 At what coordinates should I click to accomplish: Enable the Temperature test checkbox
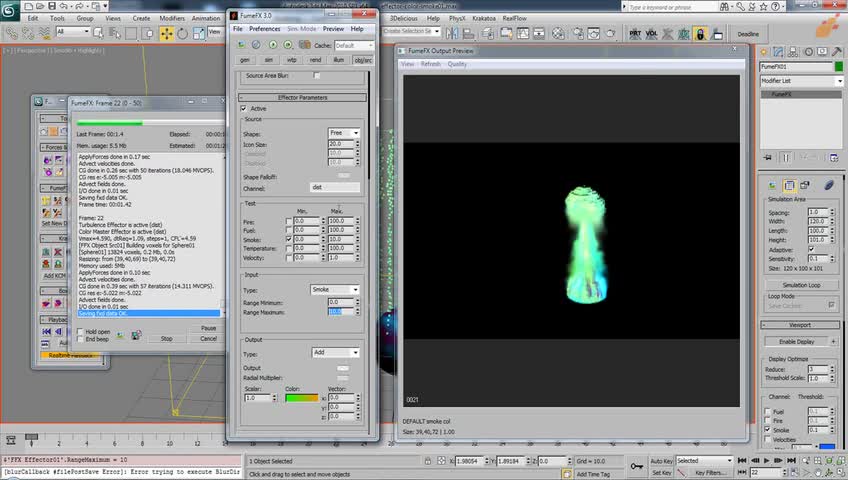pyautogui.click(x=289, y=249)
